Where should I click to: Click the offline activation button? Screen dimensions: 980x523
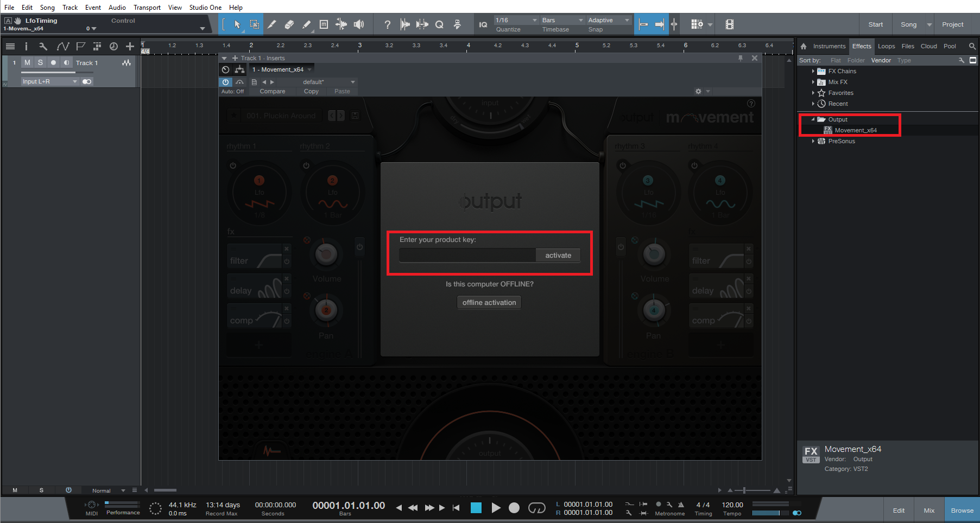[489, 303]
